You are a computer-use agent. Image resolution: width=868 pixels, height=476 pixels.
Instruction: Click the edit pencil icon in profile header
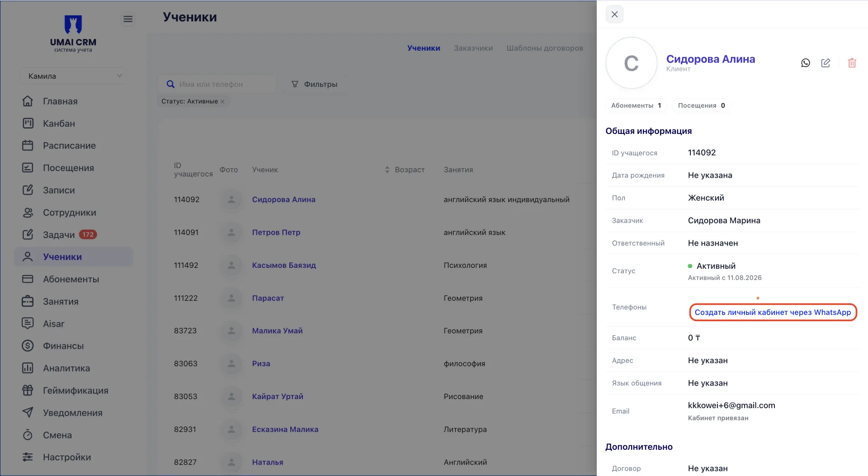(x=826, y=63)
